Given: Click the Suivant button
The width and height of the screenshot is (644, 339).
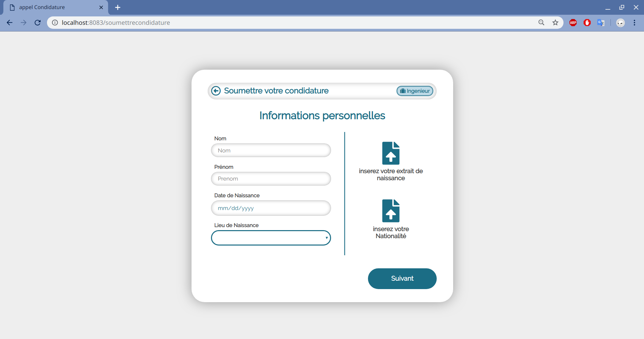Looking at the screenshot, I should [x=402, y=278].
